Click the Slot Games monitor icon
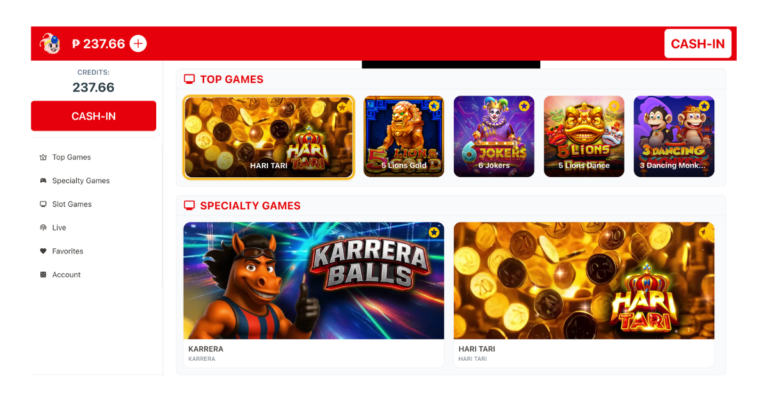768x403 pixels. [x=43, y=204]
